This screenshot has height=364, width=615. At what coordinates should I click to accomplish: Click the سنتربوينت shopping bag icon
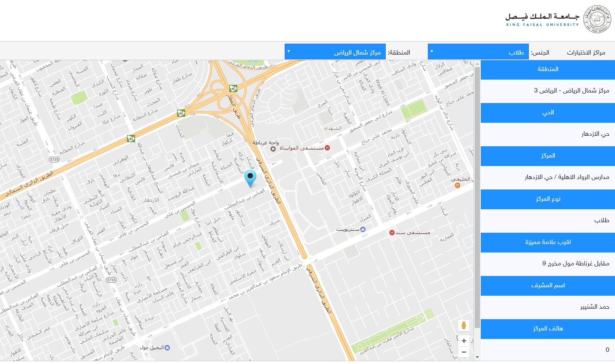363,229
